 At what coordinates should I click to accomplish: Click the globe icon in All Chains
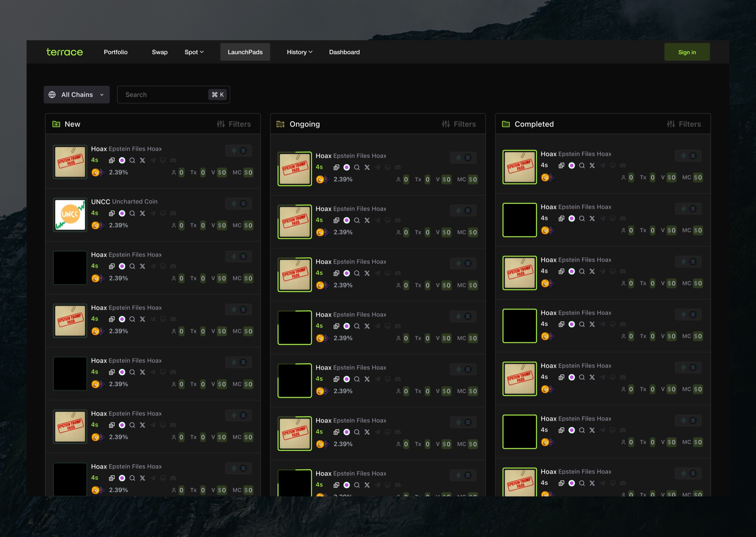tap(52, 94)
